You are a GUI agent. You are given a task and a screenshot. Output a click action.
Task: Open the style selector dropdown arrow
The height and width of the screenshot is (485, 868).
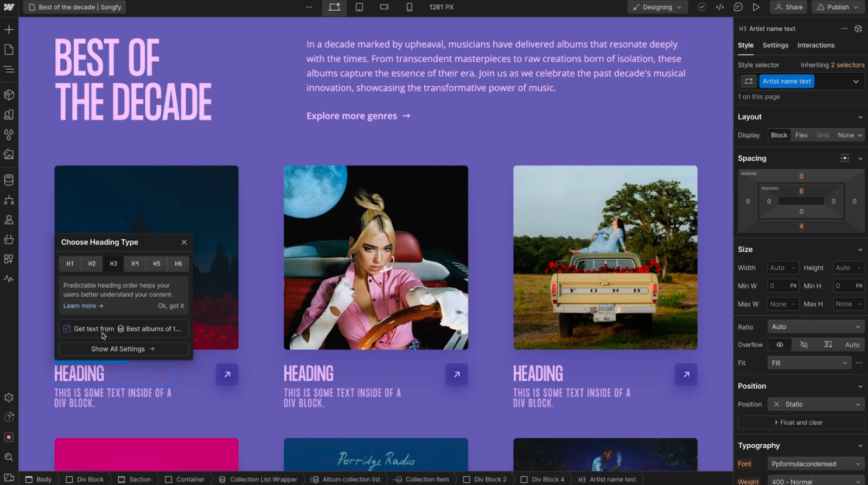856,81
